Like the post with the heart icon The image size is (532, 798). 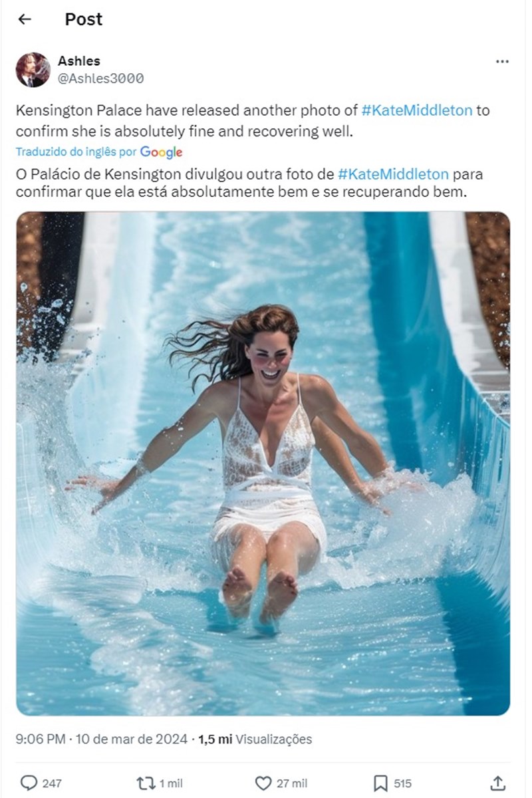pyautogui.click(x=264, y=783)
